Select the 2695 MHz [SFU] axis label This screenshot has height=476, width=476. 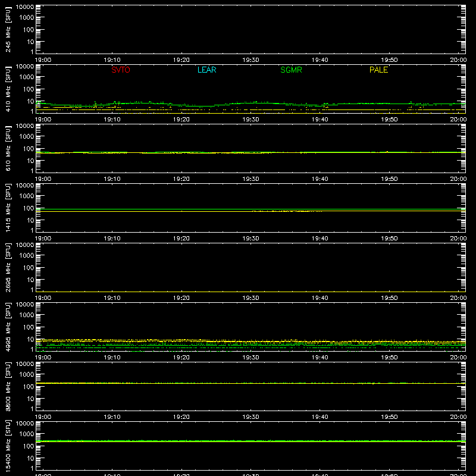tap(8, 267)
